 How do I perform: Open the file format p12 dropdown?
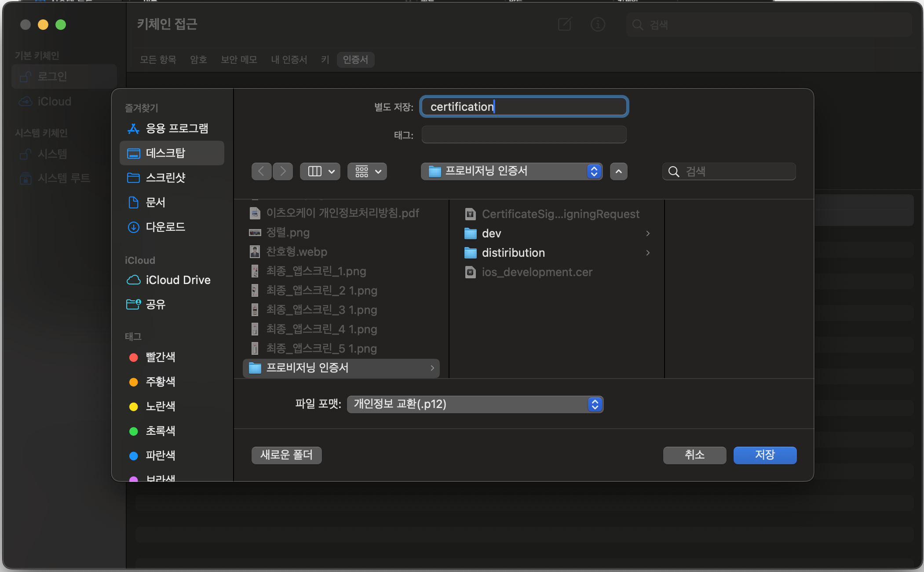[x=475, y=404]
